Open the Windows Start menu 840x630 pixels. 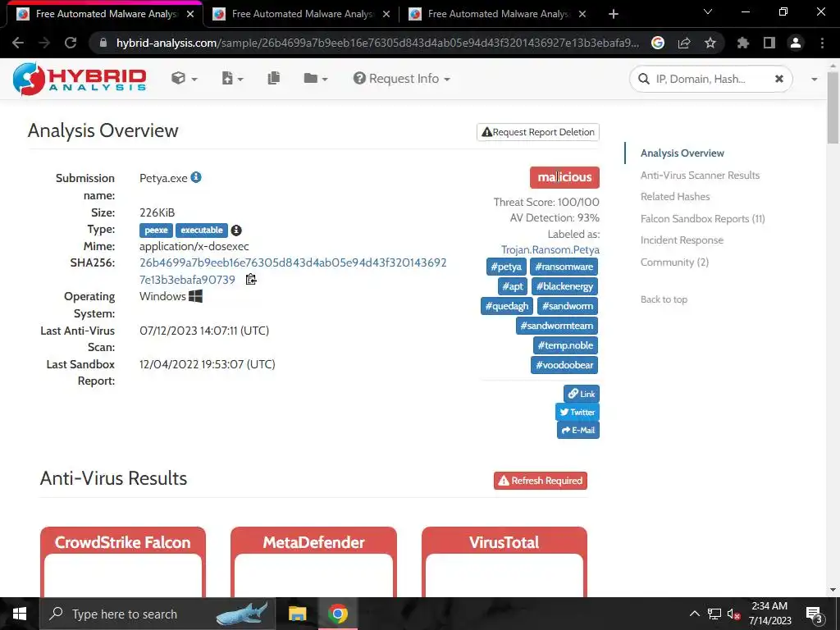coord(20,614)
